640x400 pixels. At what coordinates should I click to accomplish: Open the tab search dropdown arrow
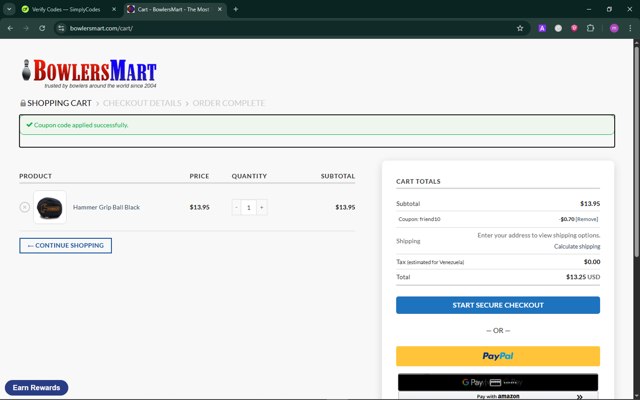click(x=9, y=9)
